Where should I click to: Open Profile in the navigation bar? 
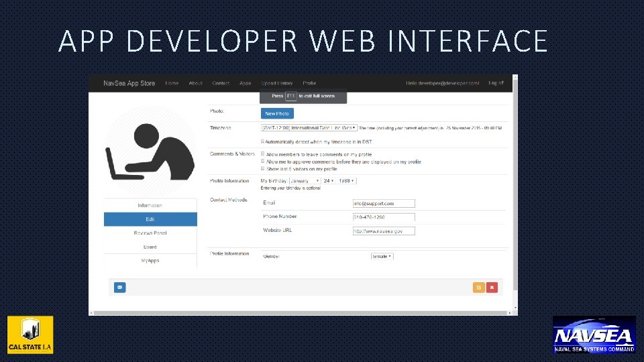(309, 83)
